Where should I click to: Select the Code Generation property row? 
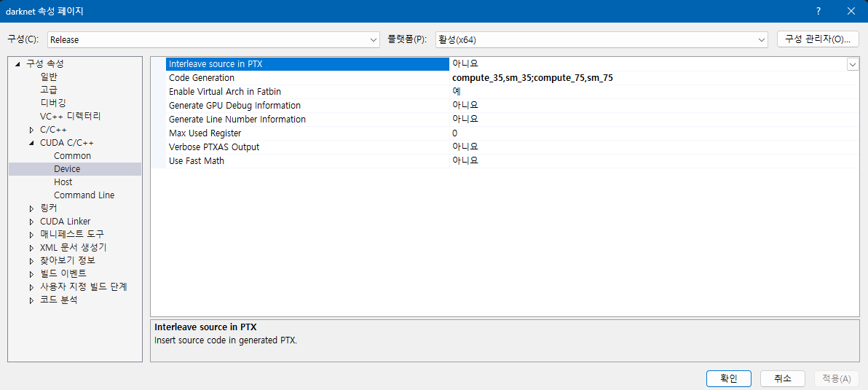pos(307,77)
